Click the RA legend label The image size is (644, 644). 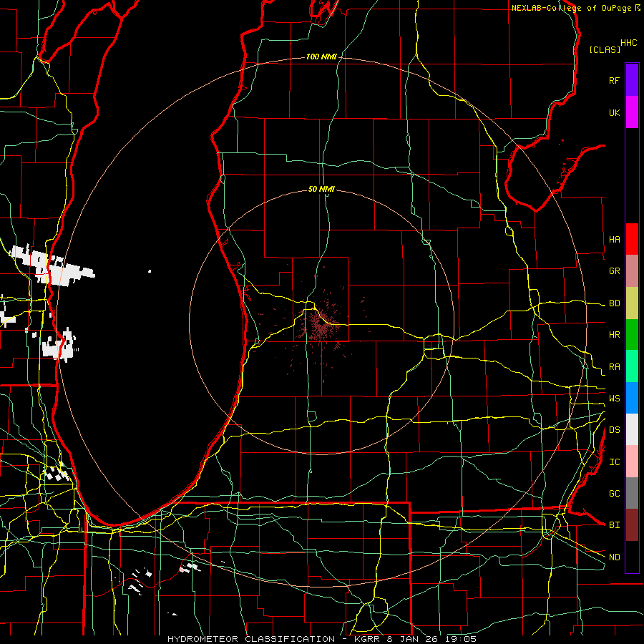coord(615,366)
